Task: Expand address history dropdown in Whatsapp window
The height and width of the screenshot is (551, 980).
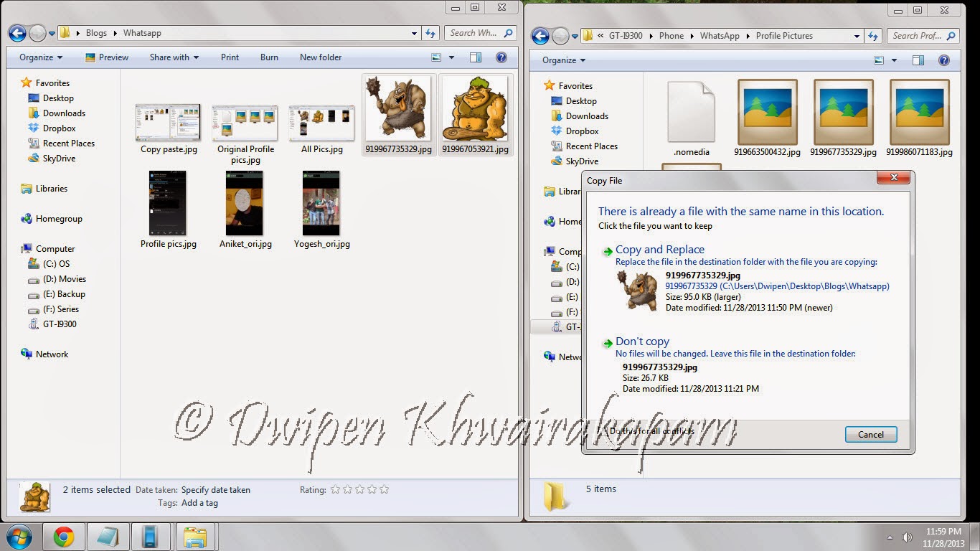Action: tap(414, 33)
